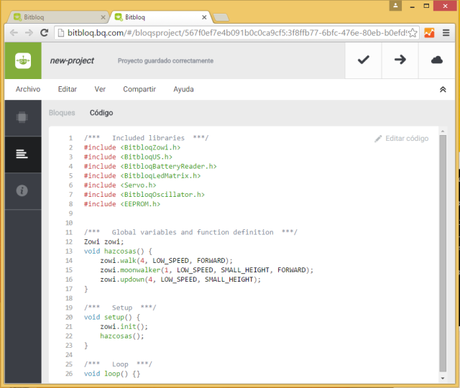Click the zowi.walk code line
The image size is (460, 388).
(x=166, y=260)
